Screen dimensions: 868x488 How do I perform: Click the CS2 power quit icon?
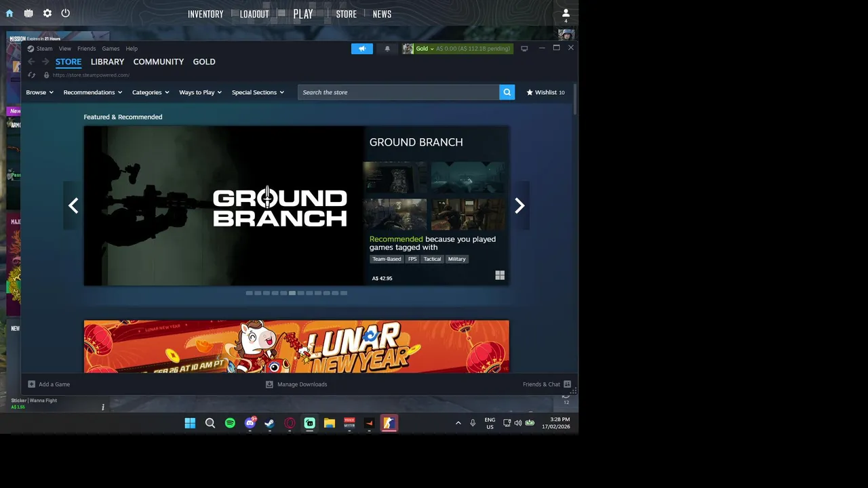click(66, 13)
